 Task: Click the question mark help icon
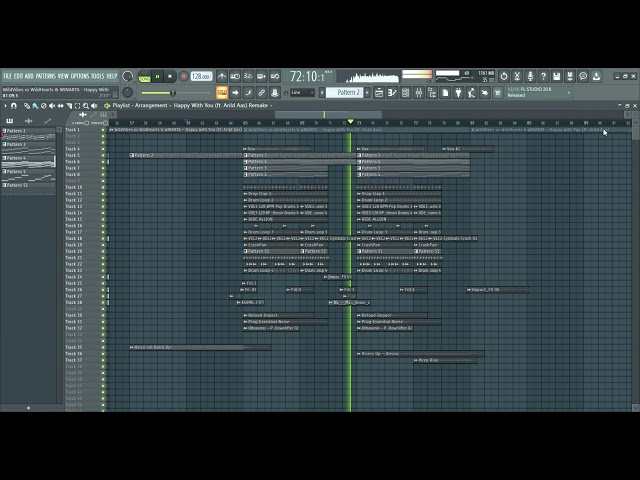click(543, 76)
